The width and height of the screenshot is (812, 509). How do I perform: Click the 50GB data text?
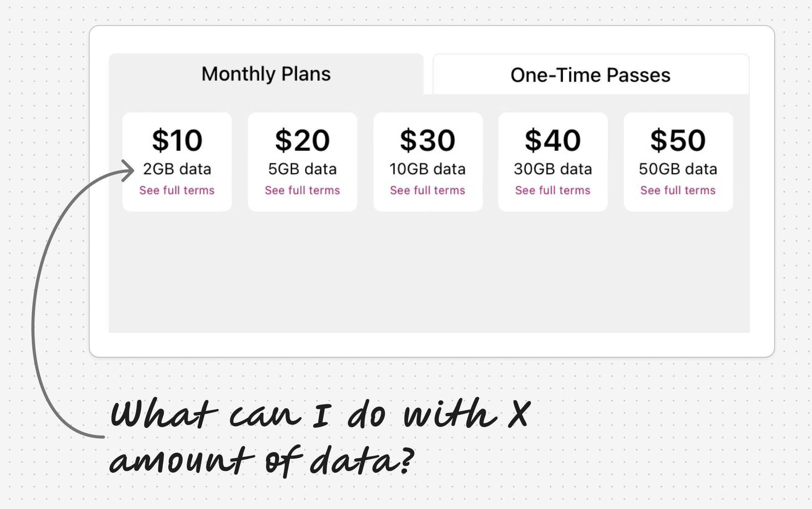678,169
